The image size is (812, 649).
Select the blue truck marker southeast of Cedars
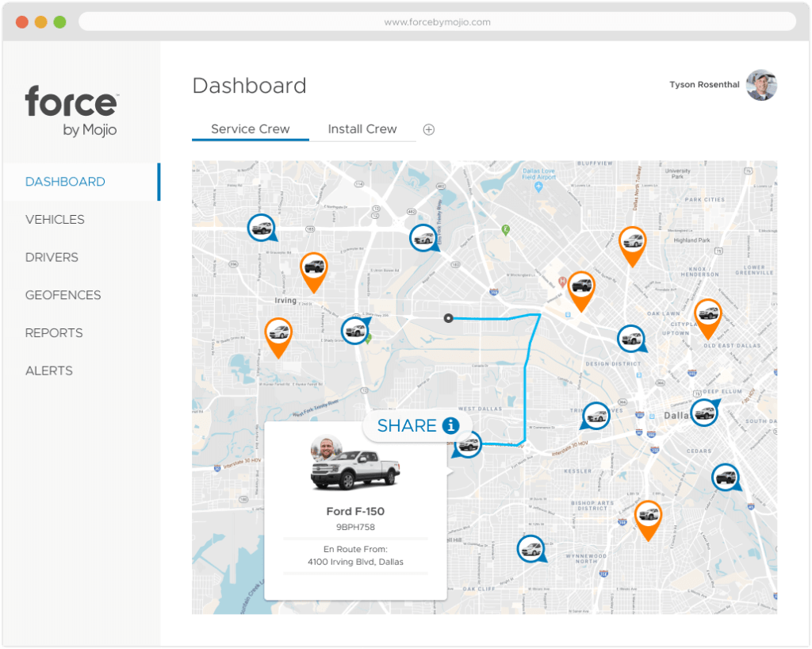726,477
